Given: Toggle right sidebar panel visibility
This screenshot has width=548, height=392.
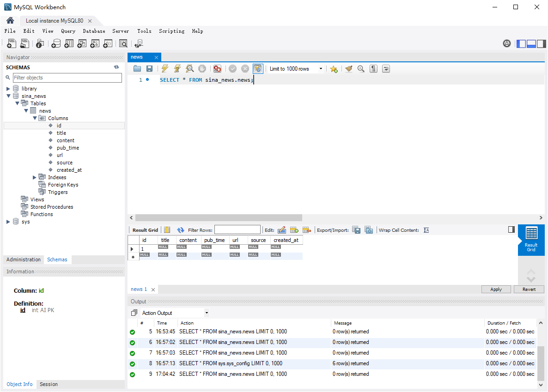Looking at the screenshot, I should pos(542,44).
